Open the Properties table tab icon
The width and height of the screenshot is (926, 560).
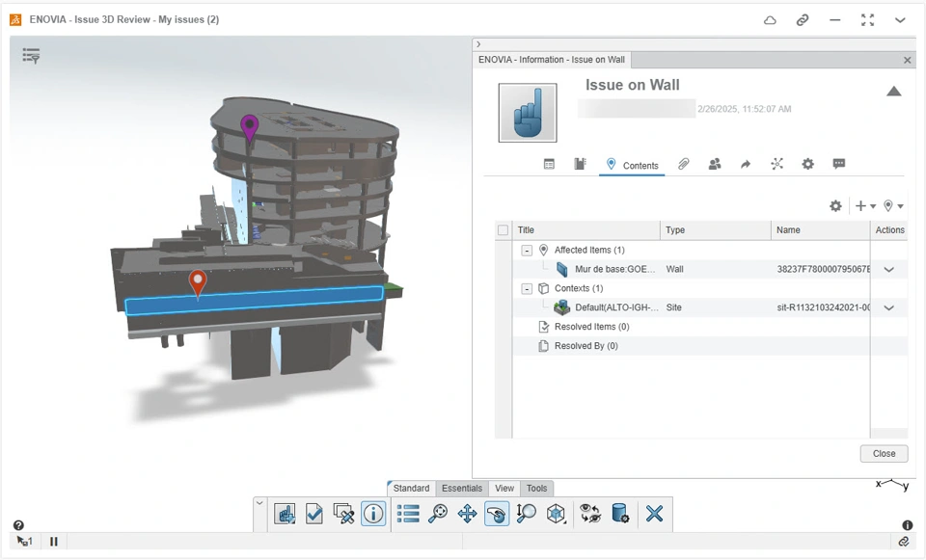(549, 164)
